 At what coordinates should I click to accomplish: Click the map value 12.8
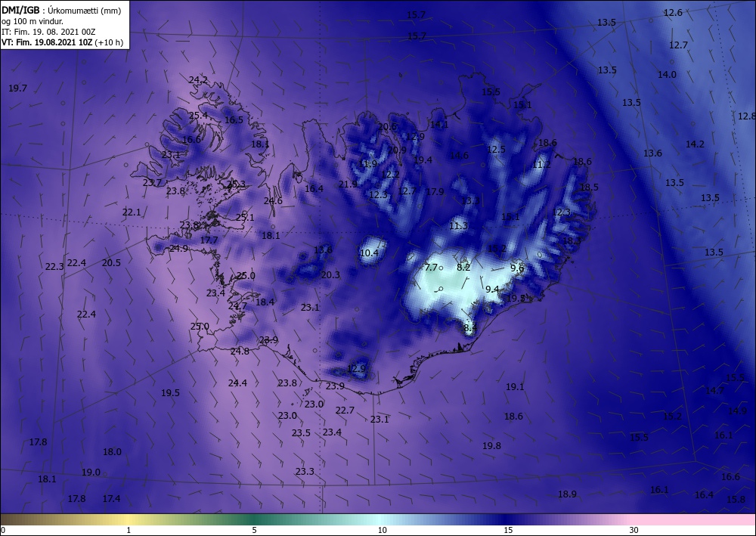pyautogui.click(x=747, y=116)
